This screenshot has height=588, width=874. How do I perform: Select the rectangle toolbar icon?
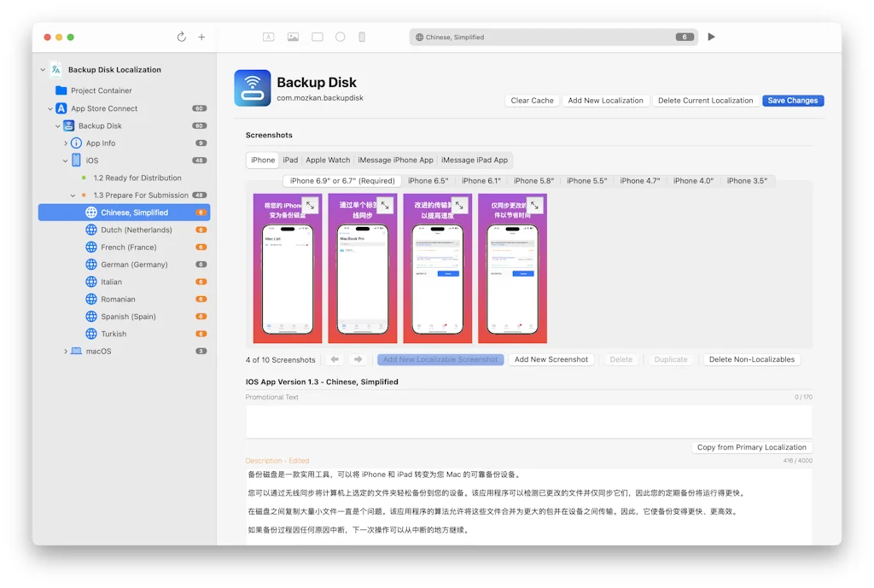[x=318, y=37]
